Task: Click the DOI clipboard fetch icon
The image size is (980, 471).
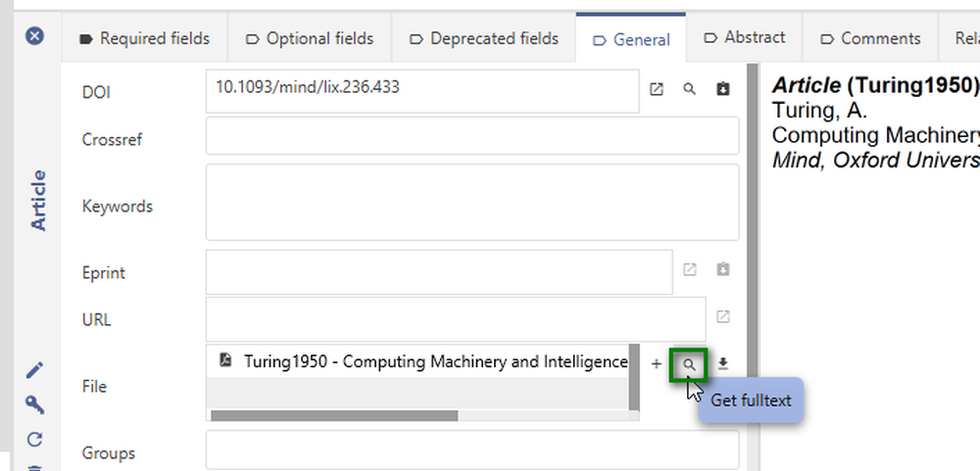Action: point(722,89)
